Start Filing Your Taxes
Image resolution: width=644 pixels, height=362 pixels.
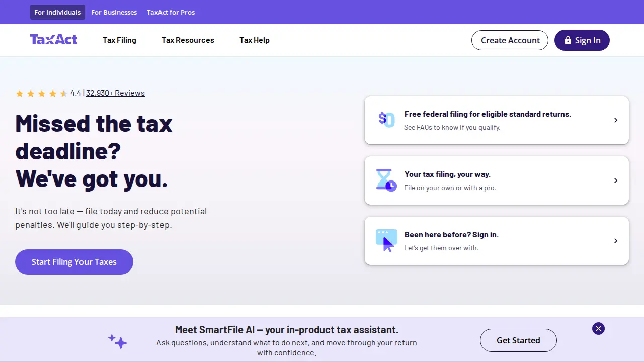pyautogui.click(x=74, y=262)
